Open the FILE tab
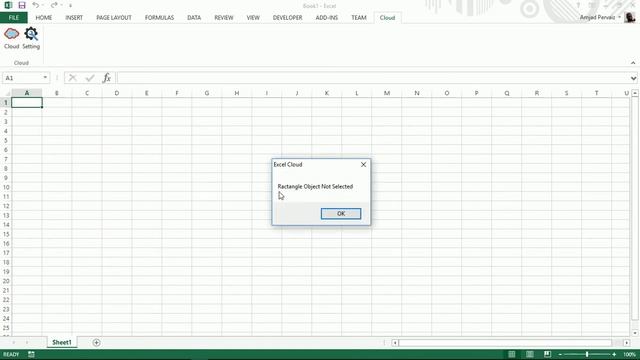The width and height of the screenshot is (640, 360). pyautogui.click(x=13, y=18)
